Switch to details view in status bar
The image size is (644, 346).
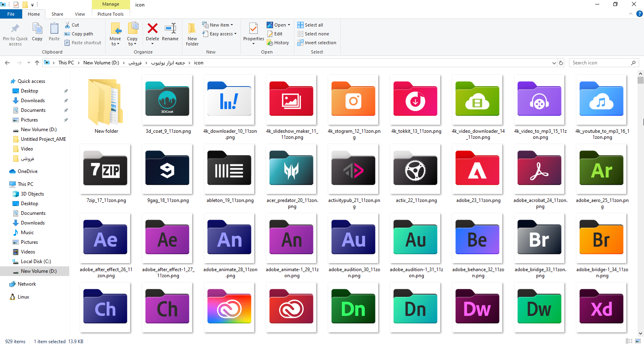629,341
